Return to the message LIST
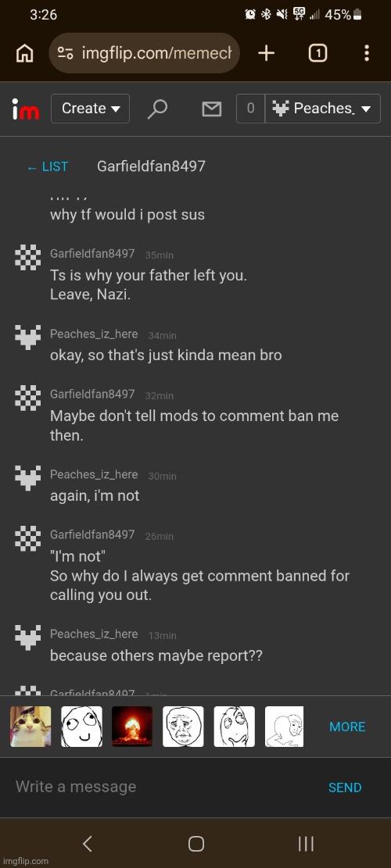Image resolution: width=391 pixels, height=868 pixels. pyautogui.click(x=48, y=166)
